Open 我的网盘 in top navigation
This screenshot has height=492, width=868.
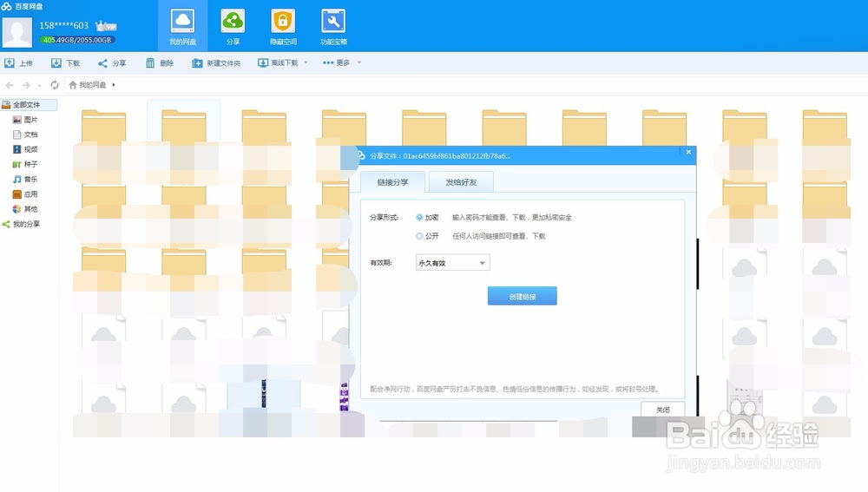tap(182, 26)
